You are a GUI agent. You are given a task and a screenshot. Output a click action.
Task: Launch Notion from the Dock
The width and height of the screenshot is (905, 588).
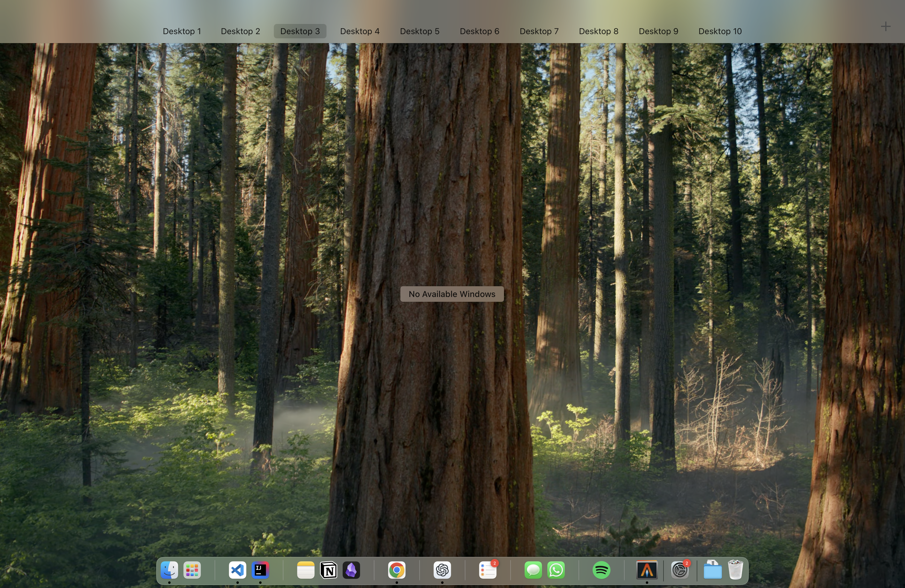329,570
